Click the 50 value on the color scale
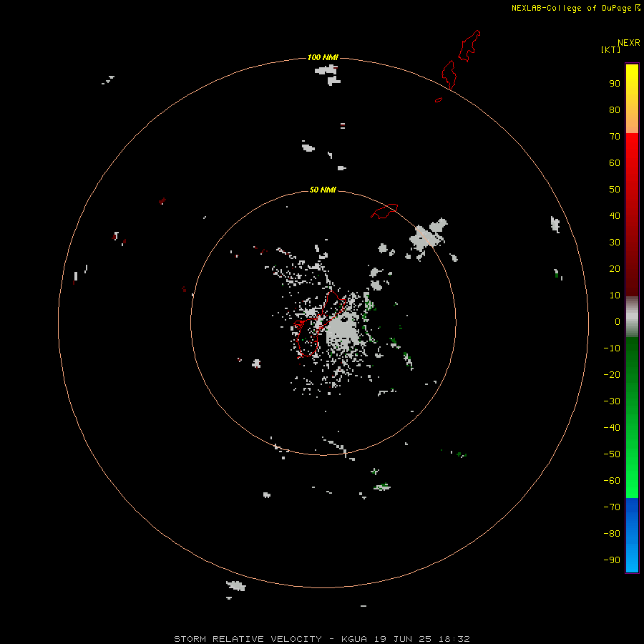The width and height of the screenshot is (644, 644). point(615,190)
